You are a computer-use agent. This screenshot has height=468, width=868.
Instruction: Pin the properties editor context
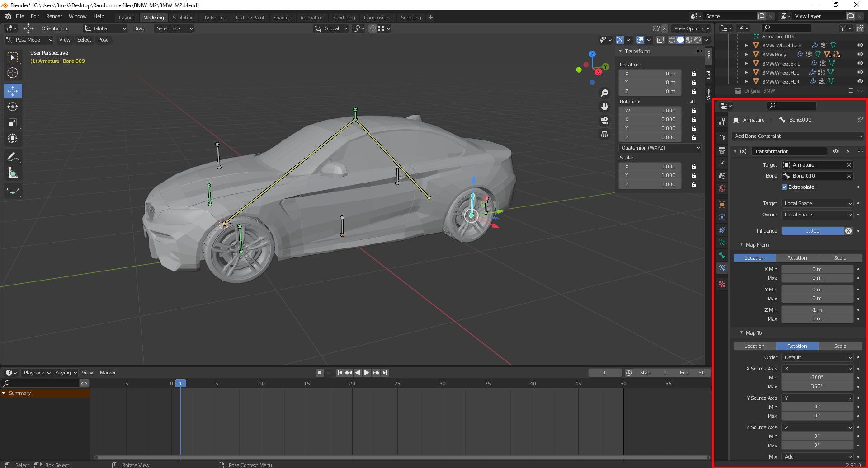tap(859, 120)
